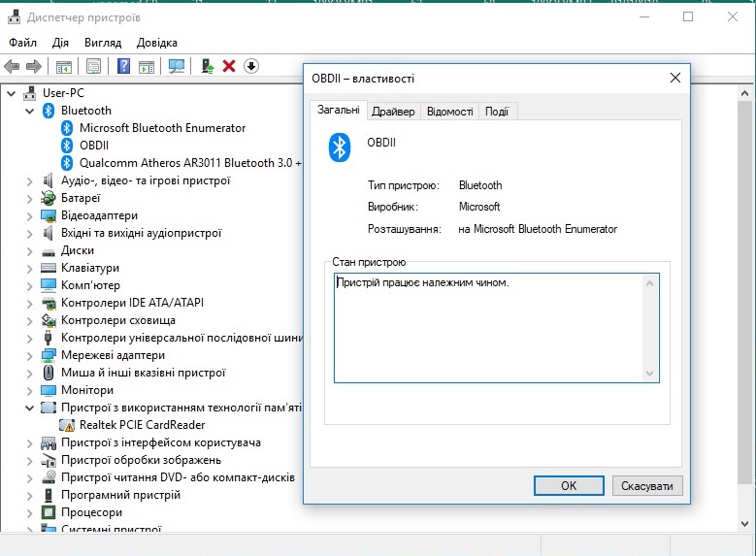Click the Forward arrow toolbar icon
756x556 pixels.
click(33, 66)
